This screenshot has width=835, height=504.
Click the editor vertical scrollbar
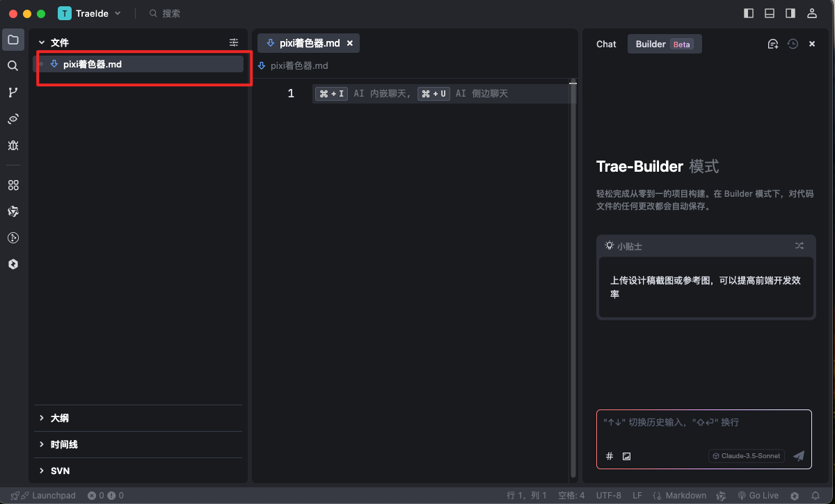tap(573, 278)
